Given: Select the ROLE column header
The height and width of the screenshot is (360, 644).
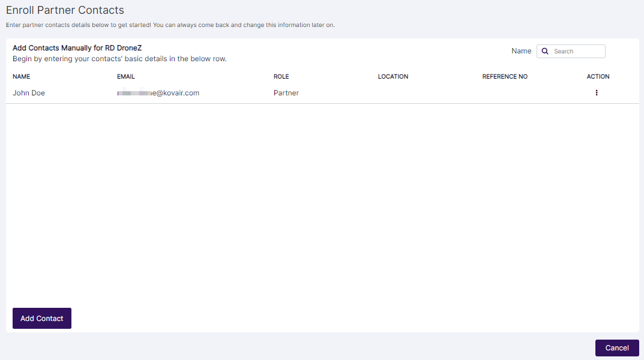Looking at the screenshot, I should coord(281,76).
